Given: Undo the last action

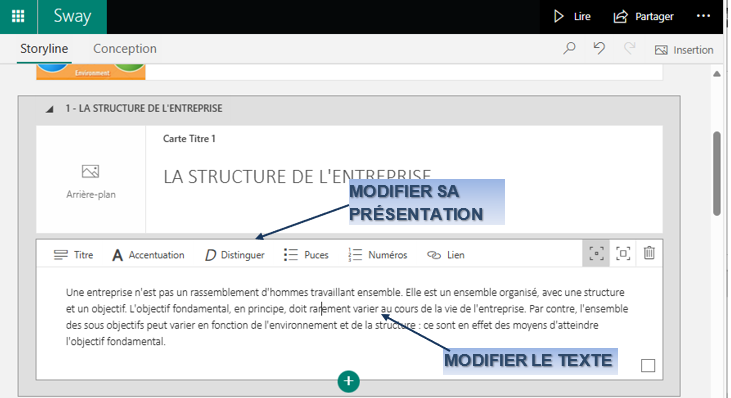Looking at the screenshot, I should pyautogui.click(x=599, y=48).
